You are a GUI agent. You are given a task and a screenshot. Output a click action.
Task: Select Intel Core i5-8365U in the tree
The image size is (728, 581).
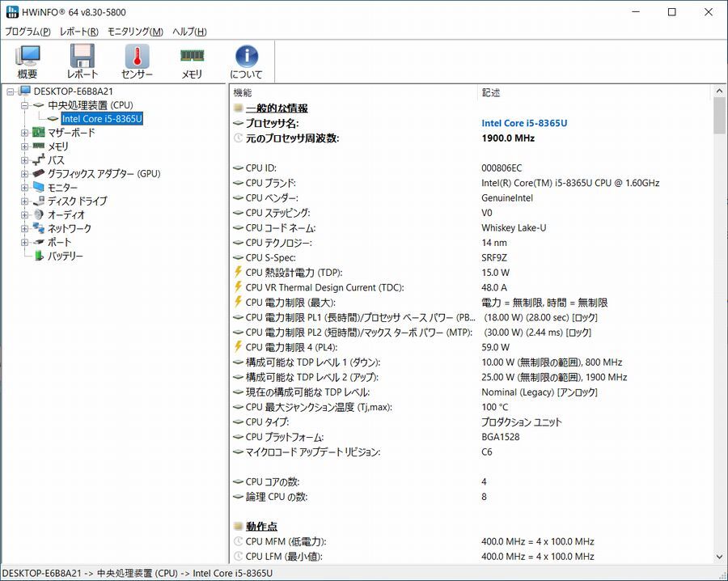tap(101, 118)
